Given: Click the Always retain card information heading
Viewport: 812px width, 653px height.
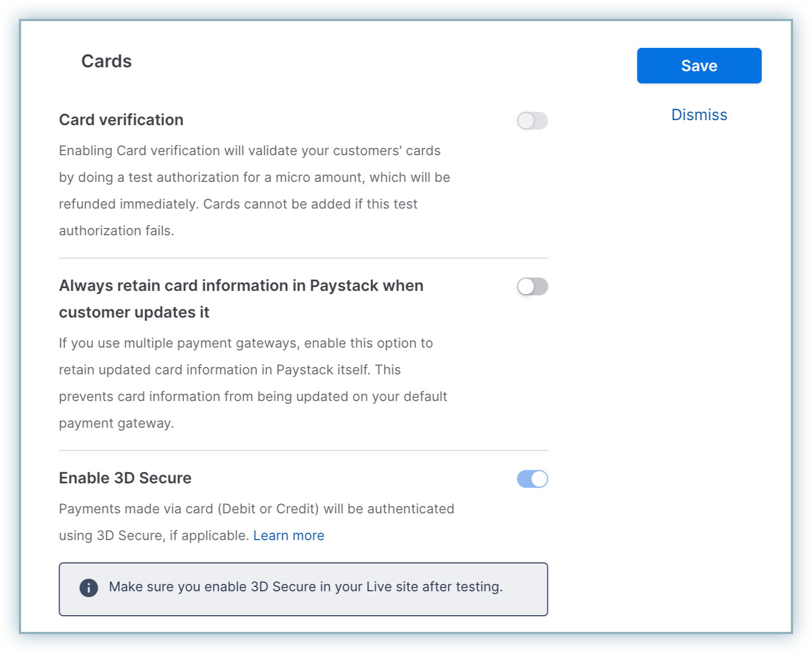Looking at the screenshot, I should click(x=241, y=286).
